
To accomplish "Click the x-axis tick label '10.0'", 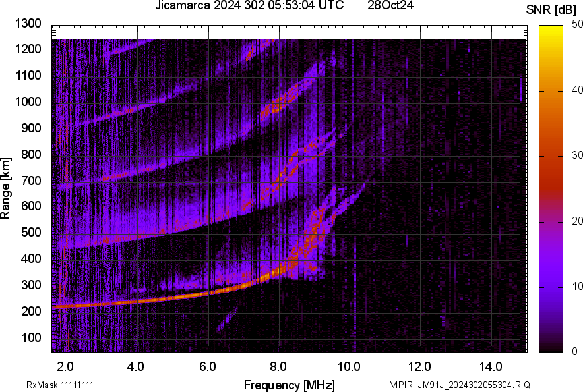I will coord(349,367).
